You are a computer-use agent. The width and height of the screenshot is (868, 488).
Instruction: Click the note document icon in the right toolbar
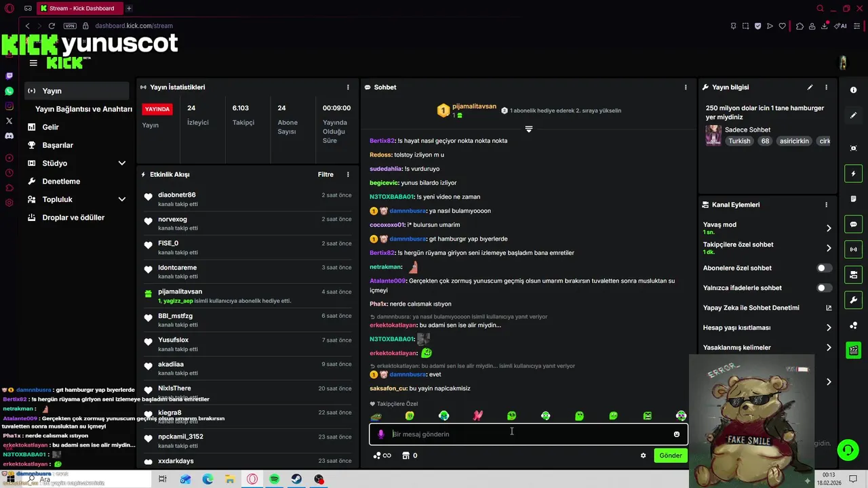854,199
